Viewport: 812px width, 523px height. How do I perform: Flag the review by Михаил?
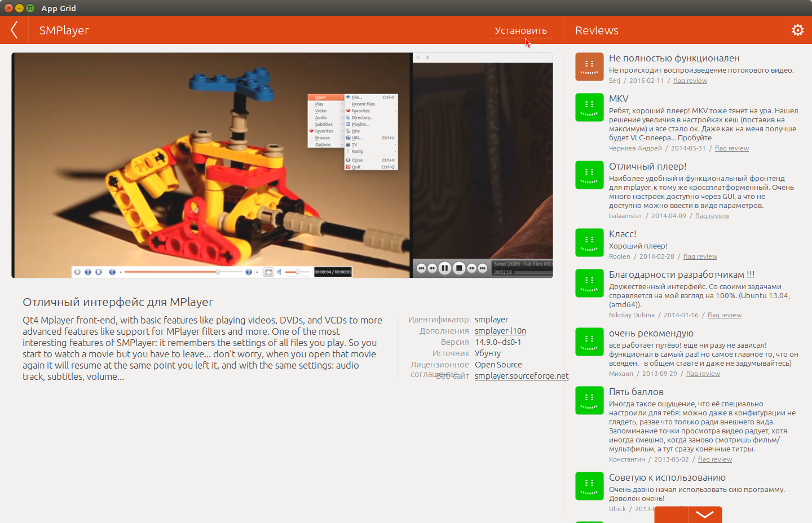(x=703, y=374)
